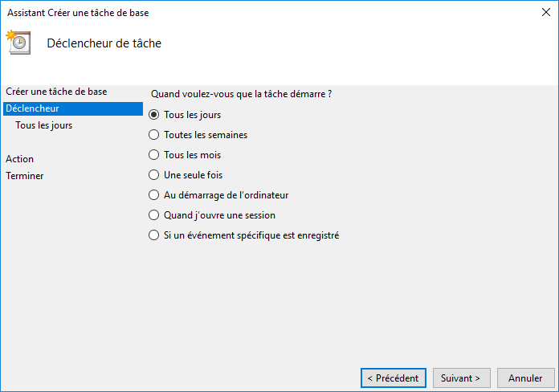Click the task scheduler clock icon
Viewport: 559px width, 392px height.
pyautogui.click(x=18, y=43)
